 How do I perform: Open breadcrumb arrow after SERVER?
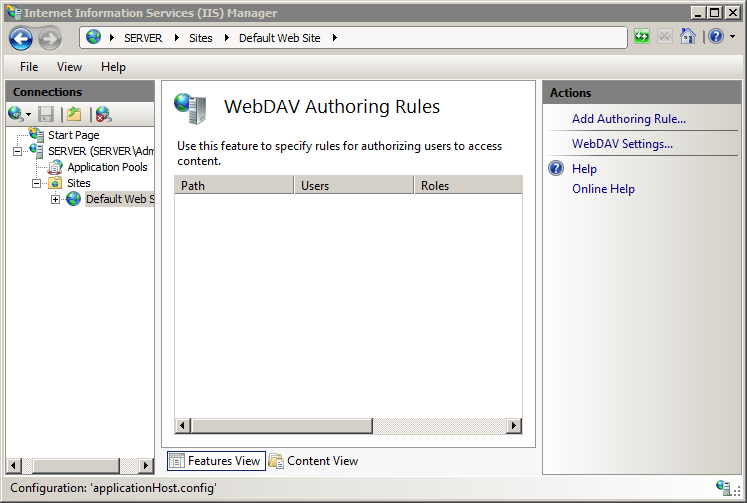point(177,38)
